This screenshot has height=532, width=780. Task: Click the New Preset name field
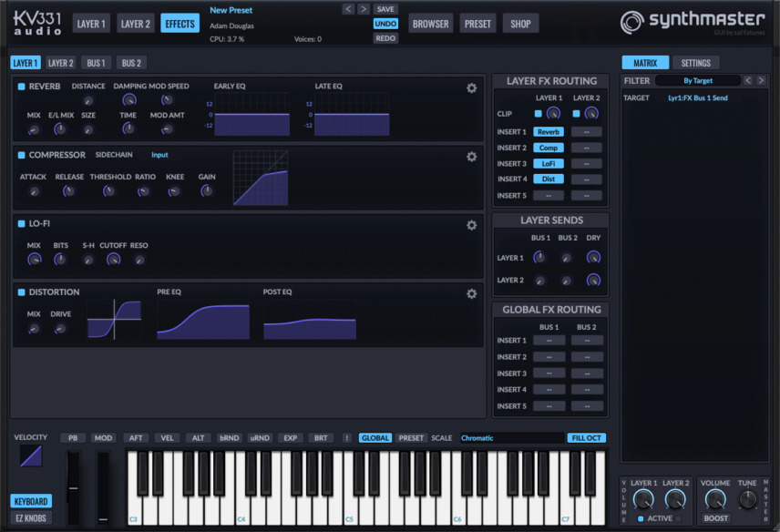[x=231, y=10]
